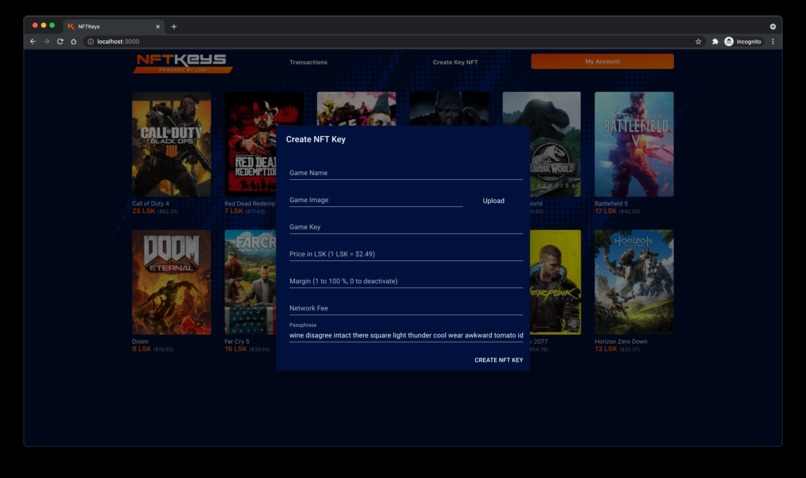Click the My Account button
The width and height of the screenshot is (806, 478).
pyautogui.click(x=602, y=61)
